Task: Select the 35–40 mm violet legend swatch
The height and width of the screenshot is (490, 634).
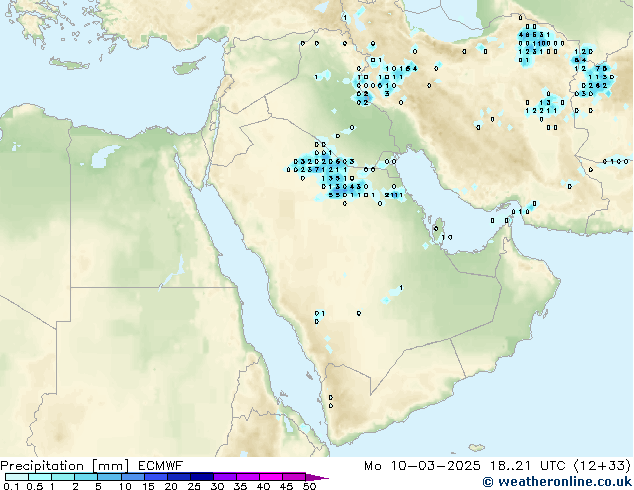Action: point(247,477)
